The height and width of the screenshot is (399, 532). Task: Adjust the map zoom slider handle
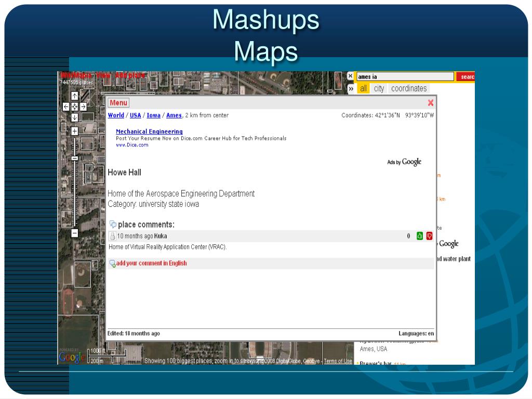[x=75, y=158]
